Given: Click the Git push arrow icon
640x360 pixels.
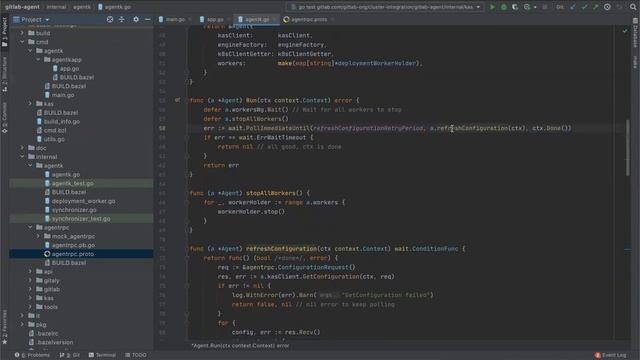Looking at the screenshot, I should (596, 7).
